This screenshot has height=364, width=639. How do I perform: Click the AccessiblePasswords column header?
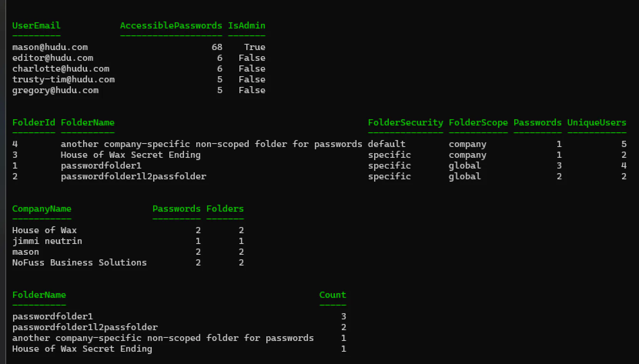click(171, 25)
